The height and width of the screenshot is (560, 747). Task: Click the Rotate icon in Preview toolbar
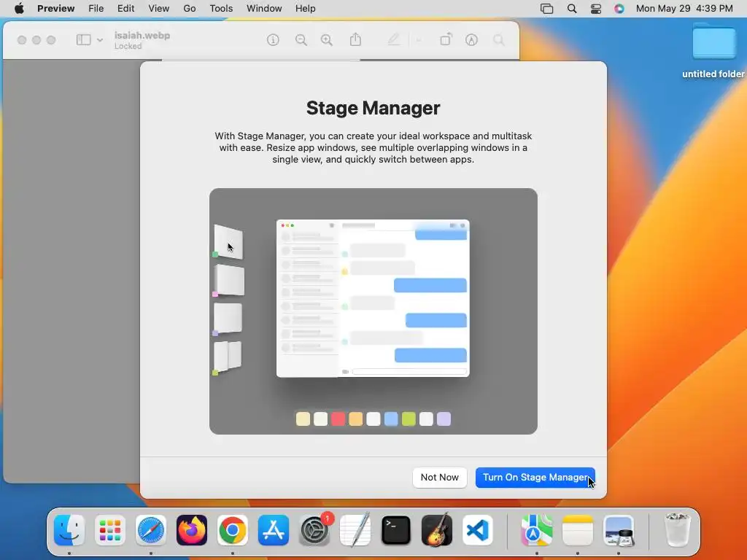click(446, 40)
